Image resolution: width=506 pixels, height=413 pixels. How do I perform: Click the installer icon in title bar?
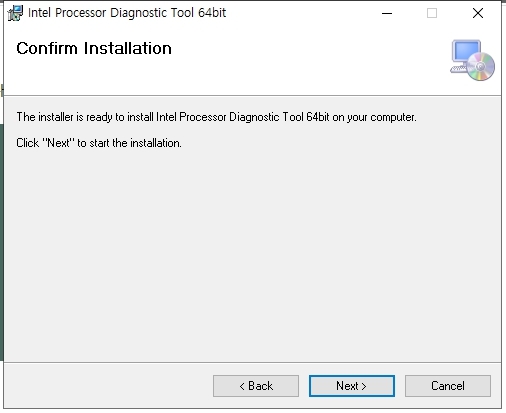coord(15,13)
